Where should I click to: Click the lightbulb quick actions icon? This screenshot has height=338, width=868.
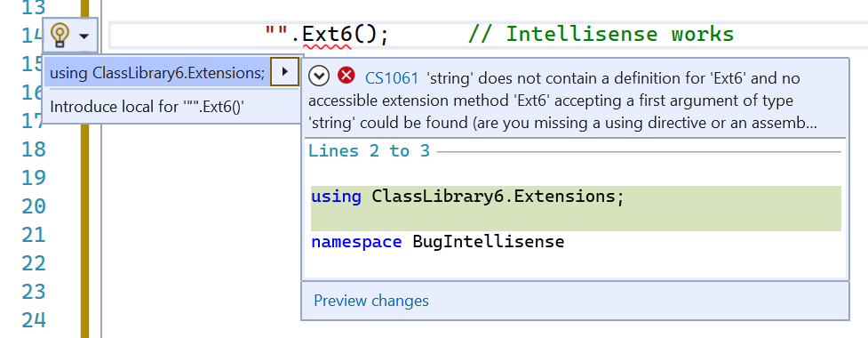60,36
